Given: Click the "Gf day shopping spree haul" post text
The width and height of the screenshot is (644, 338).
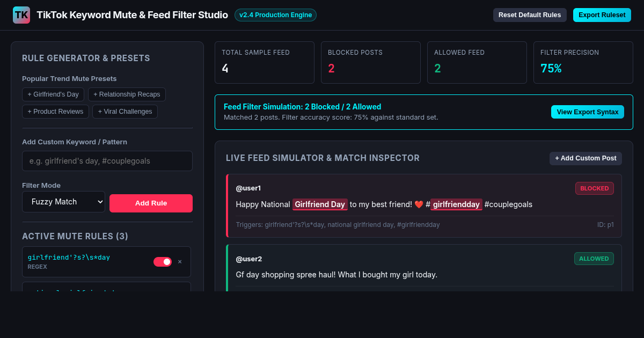Looking at the screenshot, I should [x=336, y=275].
